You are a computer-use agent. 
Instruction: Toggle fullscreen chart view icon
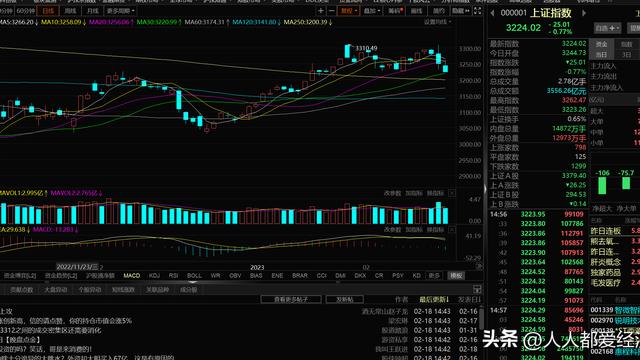pos(477,11)
